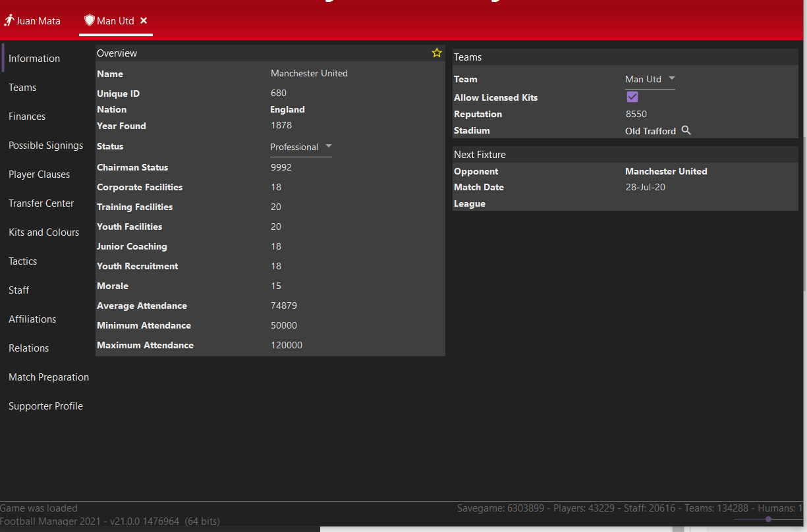This screenshot has width=807, height=532.
Task: Click the Overview panel header
Action: [270, 53]
